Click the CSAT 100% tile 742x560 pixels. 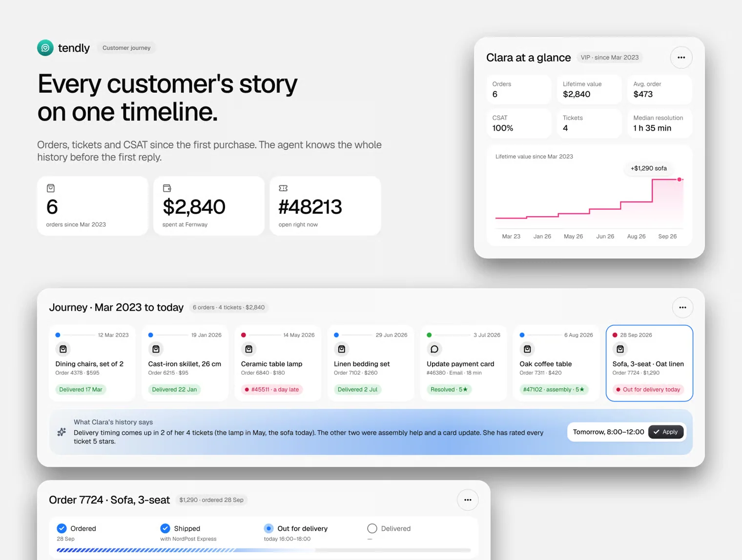(518, 123)
